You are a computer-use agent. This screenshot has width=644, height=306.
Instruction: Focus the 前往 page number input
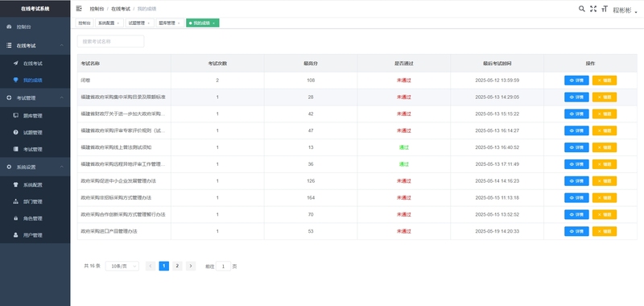pyautogui.click(x=224, y=267)
